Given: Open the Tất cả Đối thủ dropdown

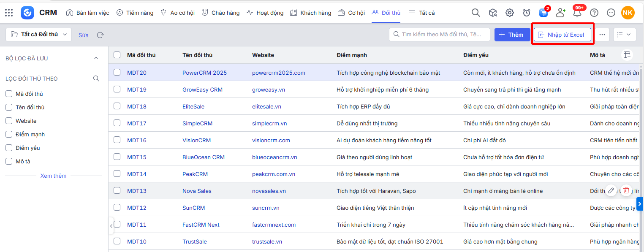Looking at the screenshot, I should click(39, 35).
